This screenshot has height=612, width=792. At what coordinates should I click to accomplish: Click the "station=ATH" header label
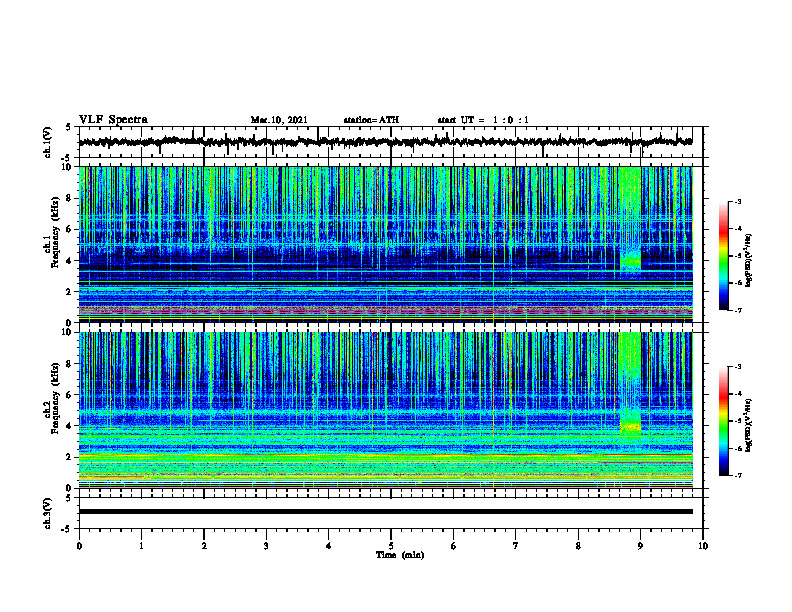pos(371,120)
